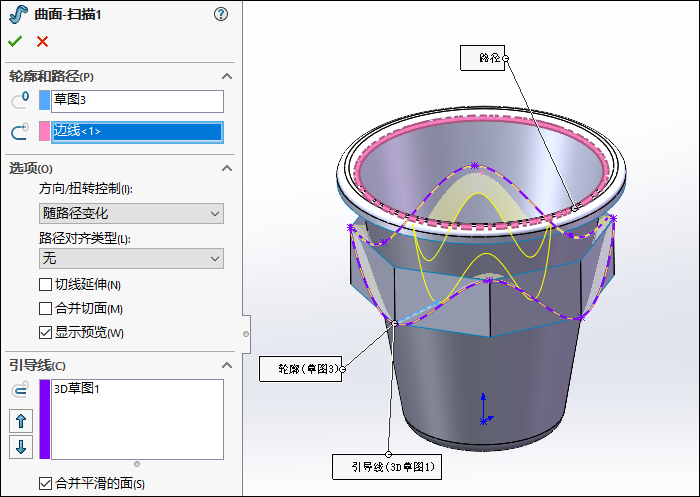Click the path selection icon
The width and height of the screenshot is (700, 497).
(20, 132)
